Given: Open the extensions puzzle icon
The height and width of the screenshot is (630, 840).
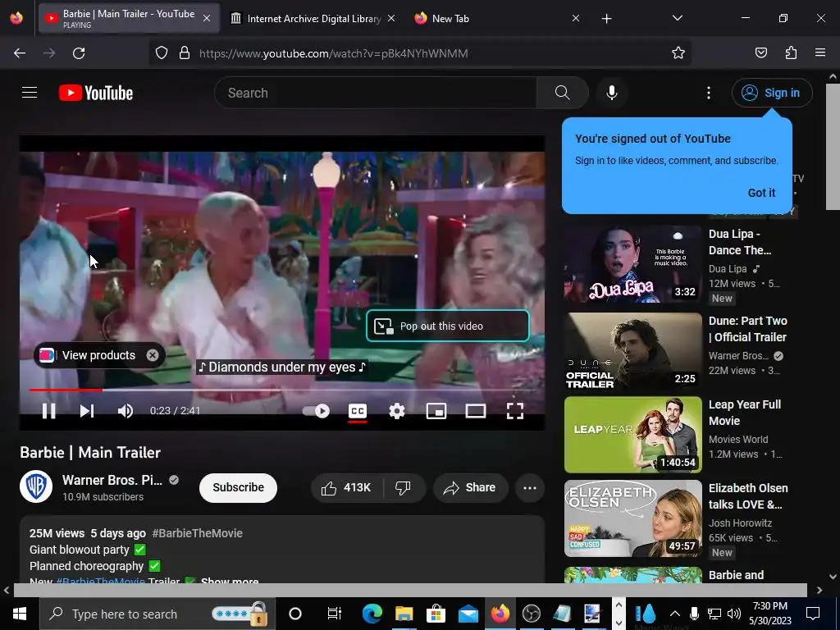Looking at the screenshot, I should pos(791,53).
